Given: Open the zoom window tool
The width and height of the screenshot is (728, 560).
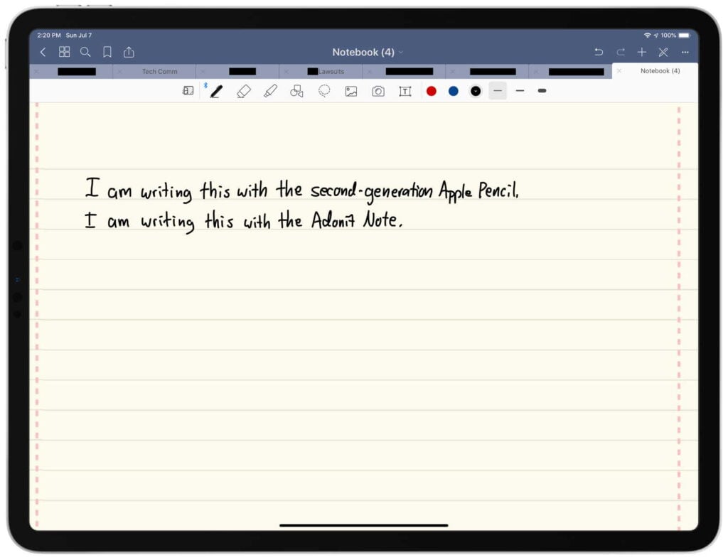Looking at the screenshot, I should click(x=188, y=91).
